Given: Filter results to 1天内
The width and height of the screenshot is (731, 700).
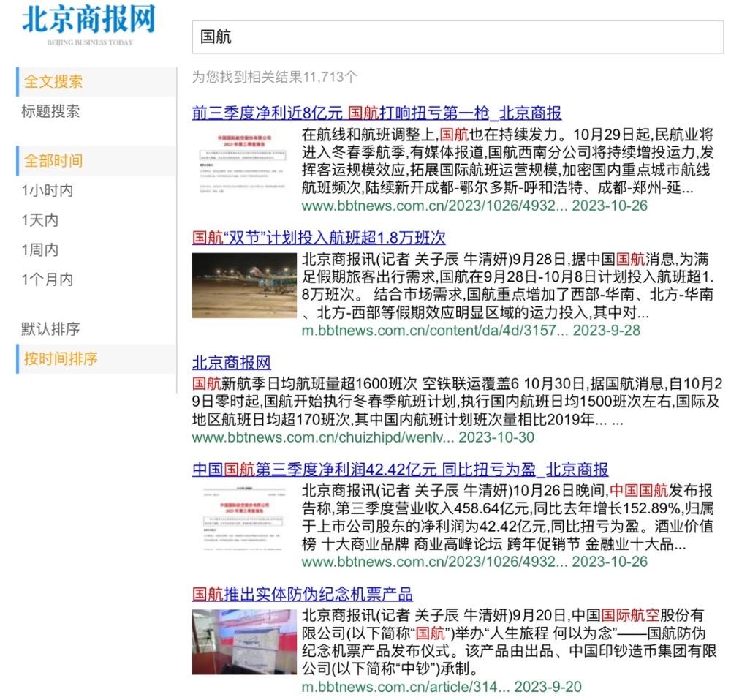Looking at the screenshot, I should tap(39, 220).
